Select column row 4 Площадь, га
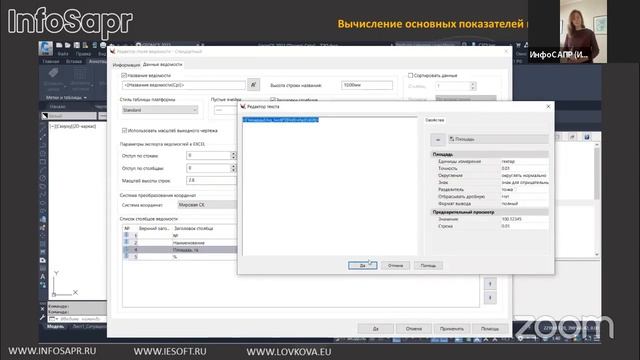This screenshot has height=360, width=640. click(x=180, y=249)
